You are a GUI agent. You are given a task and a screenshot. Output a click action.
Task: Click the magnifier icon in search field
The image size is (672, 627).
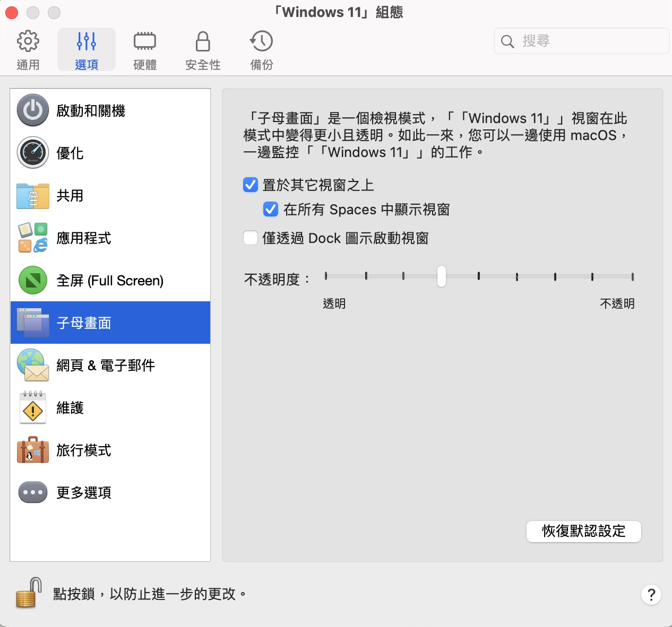click(507, 41)
